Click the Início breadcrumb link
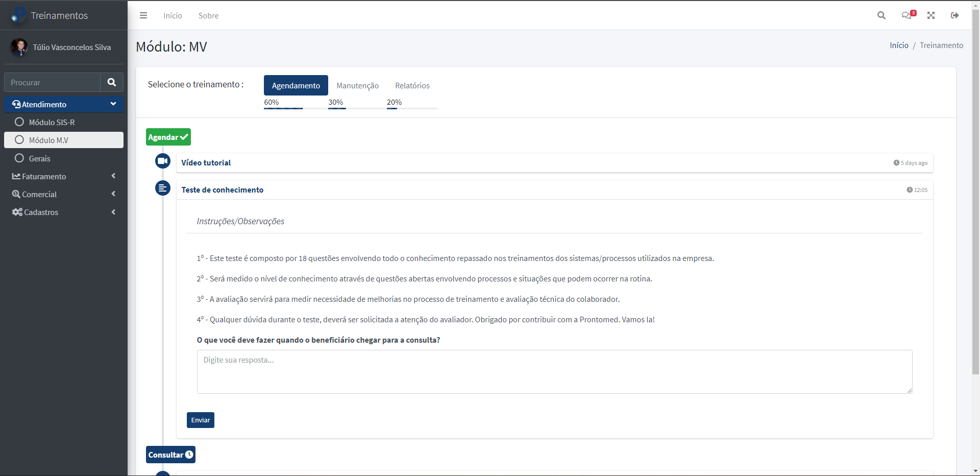The height and width of the screenshot is (476, 980). (x=899, y=45)
